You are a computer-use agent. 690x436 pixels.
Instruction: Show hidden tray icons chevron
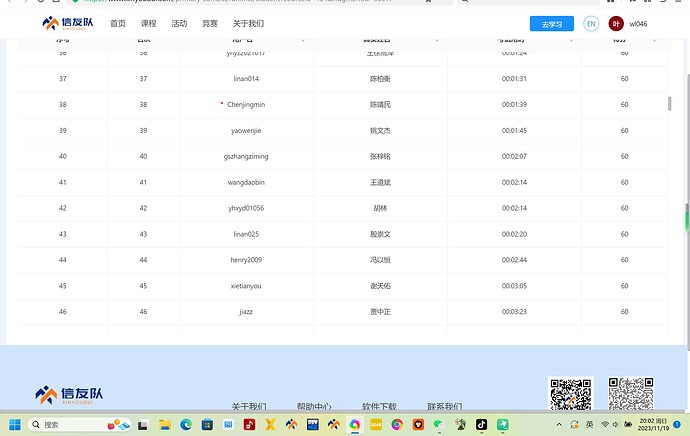pyautogui.click(x=559, y=425)
